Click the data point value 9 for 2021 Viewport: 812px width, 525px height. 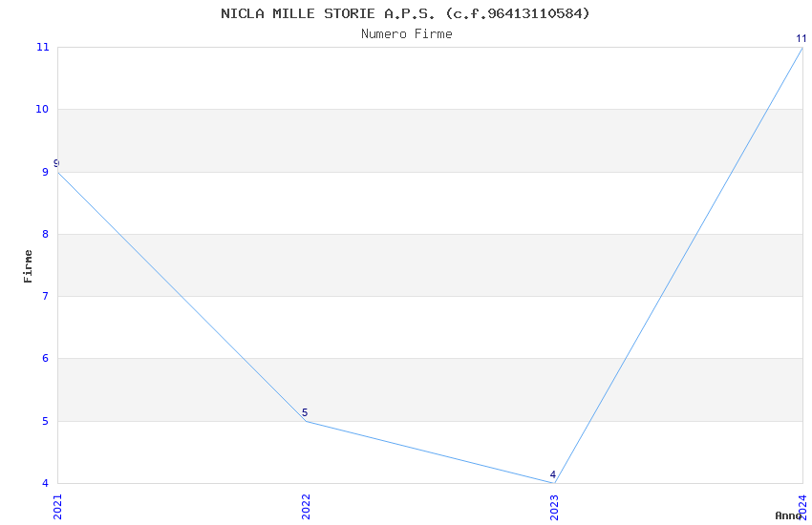[x=56, y=164]
